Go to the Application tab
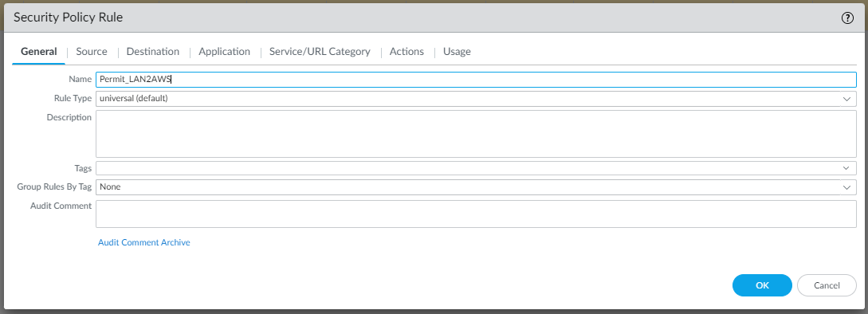 click(x=224, y=52)
